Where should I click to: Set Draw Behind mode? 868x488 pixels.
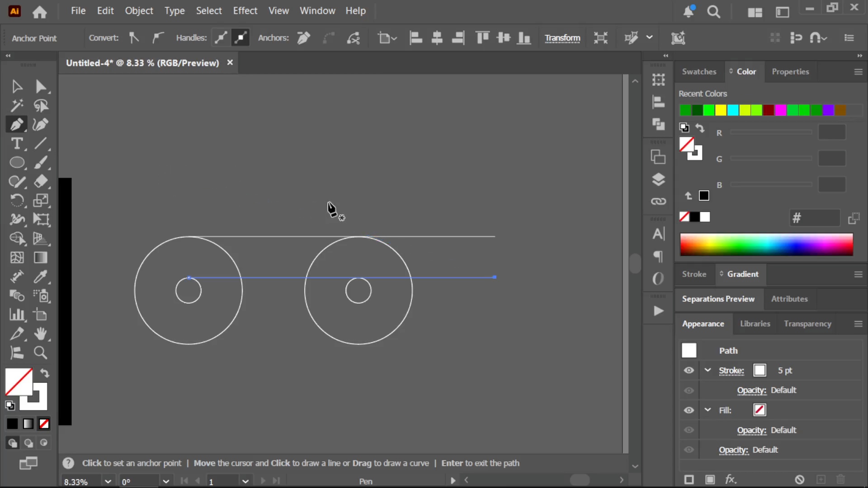click(28, 443)
